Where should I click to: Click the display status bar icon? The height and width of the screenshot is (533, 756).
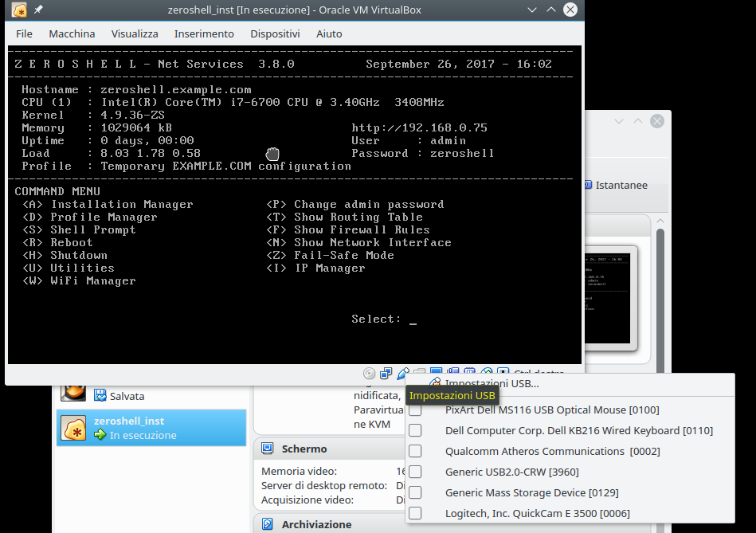click(436, 371)
